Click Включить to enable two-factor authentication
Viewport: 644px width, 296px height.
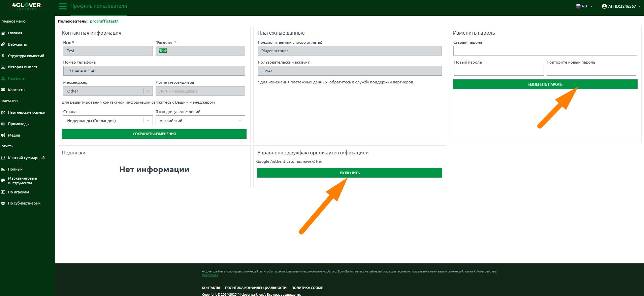click(350, 173)
